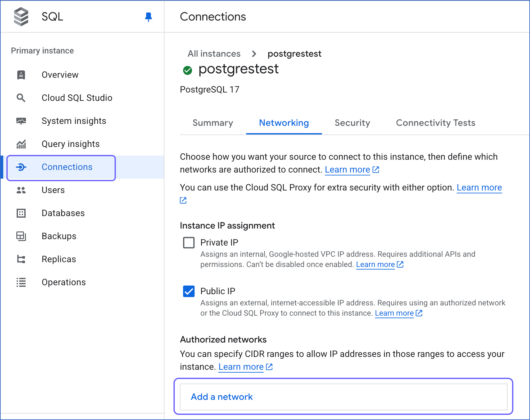The width and height of the screenshot is (530, 420).
Task: Click the Operations list icon
Action: 21,282
